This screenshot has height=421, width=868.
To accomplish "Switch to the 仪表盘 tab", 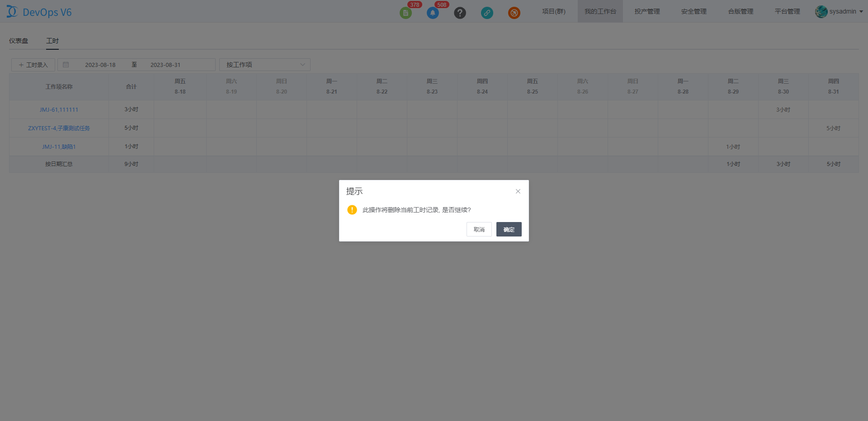I will pos(19,41).
